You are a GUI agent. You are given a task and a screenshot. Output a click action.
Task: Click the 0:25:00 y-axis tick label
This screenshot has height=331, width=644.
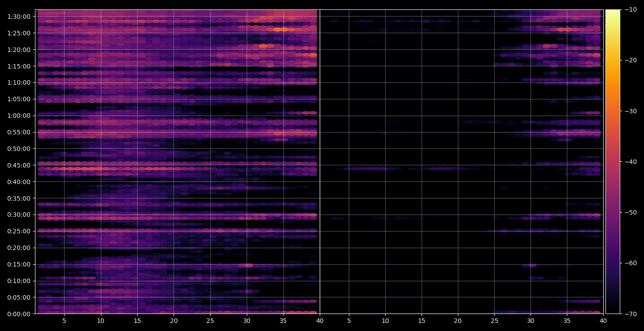point(19,231)
